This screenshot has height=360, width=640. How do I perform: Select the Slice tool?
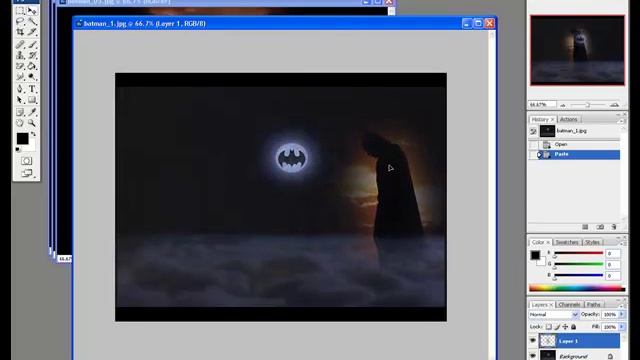click(32, 32)
